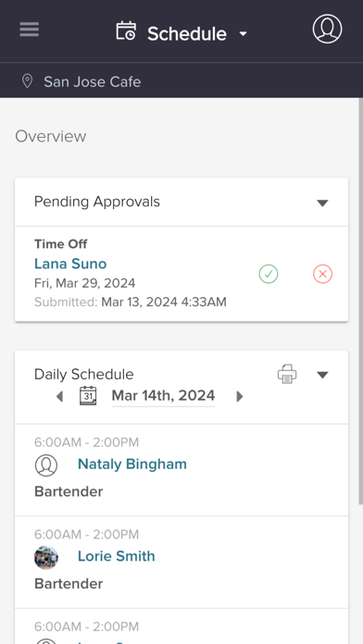This screenshot has width=363, height=644.
Task: Expand the Schedule dropdown arrow
Action: pos(244,33)
